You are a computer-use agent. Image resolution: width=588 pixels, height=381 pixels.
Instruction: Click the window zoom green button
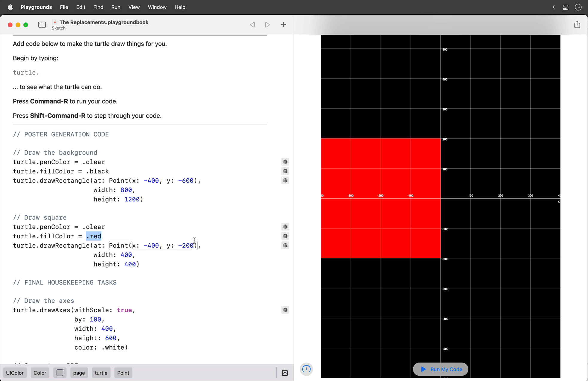(26, 25)
